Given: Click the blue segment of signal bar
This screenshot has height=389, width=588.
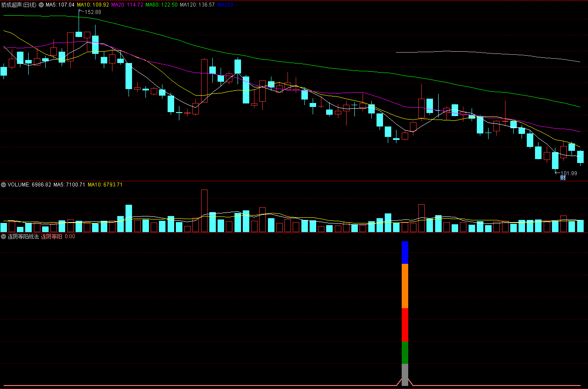Looking at the screenshot, I should [x=405, y=253].
